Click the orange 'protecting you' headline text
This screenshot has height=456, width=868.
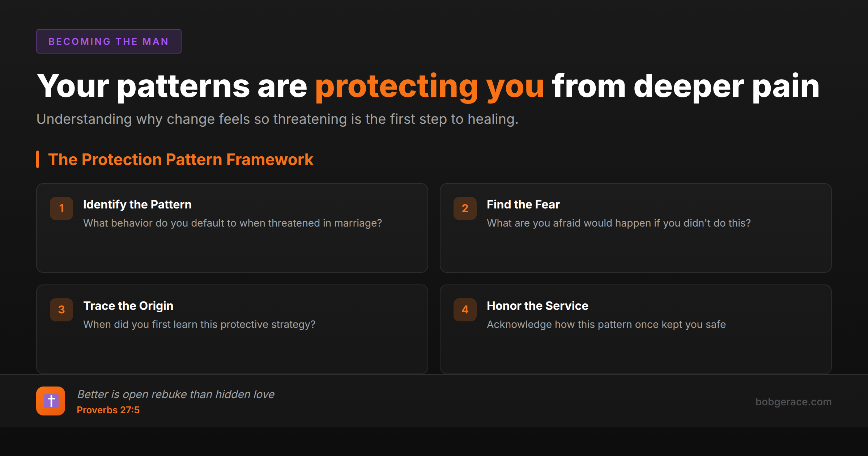[429, 86]
